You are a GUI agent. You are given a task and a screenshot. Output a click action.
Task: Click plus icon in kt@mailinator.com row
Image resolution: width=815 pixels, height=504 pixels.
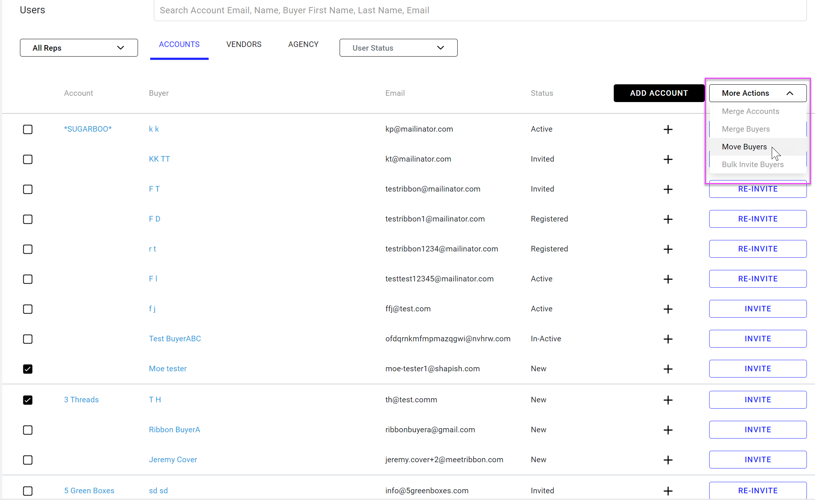coord(668,159)
